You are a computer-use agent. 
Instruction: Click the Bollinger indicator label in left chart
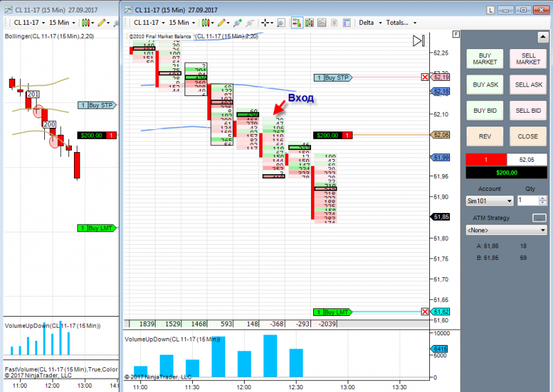(49, 36)
